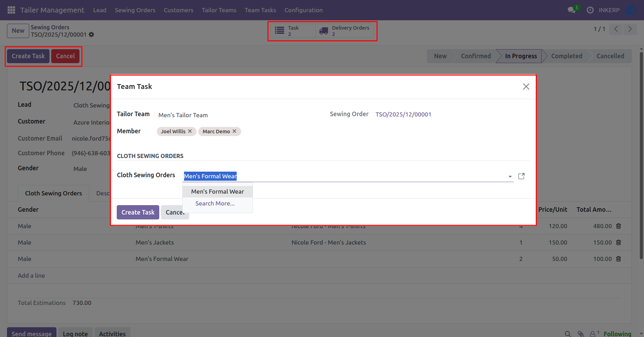Expand Cloth Sewing Orders dropdown arrow

(510, 177)
